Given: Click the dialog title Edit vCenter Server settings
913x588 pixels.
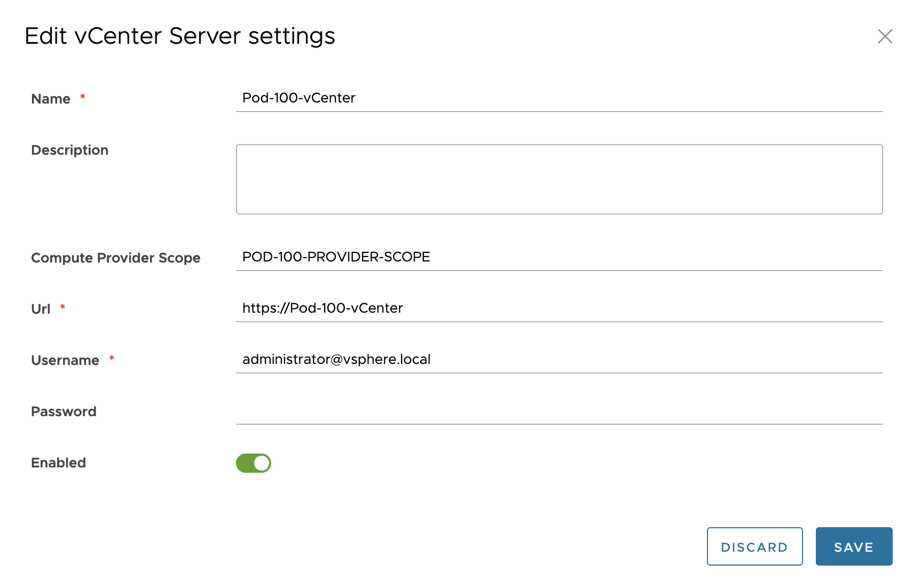Looking at the screenshot, I should click(x=179, y=36).
